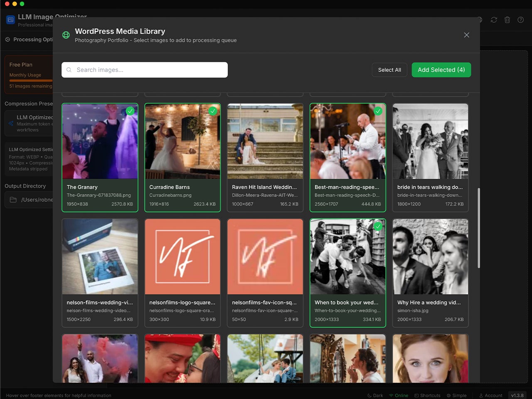The height and width of the screenshot is (399, 532).
Task: Select the nelson-films-wedding-video polaroid thumbnail
Action: click(x=100, y=257)
